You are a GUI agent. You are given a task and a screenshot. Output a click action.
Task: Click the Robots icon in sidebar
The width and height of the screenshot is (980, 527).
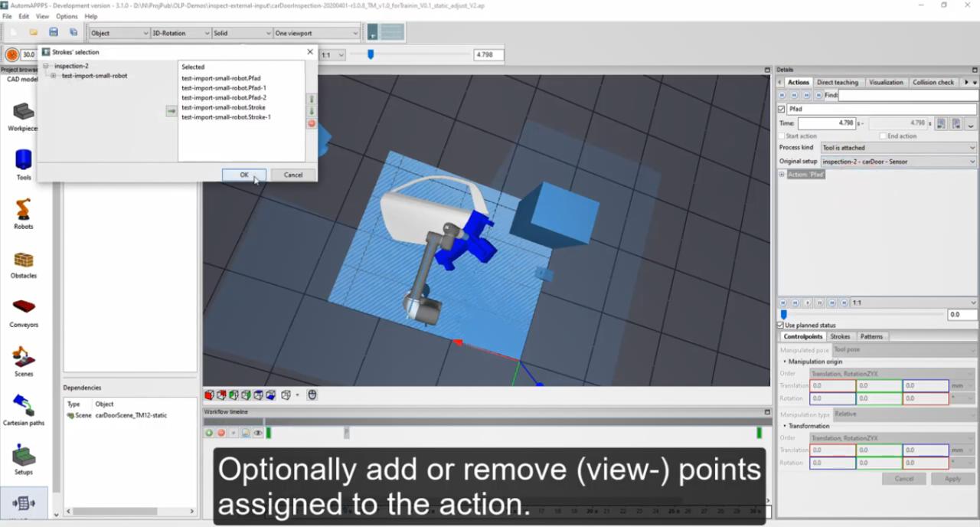tap(23, 210)
